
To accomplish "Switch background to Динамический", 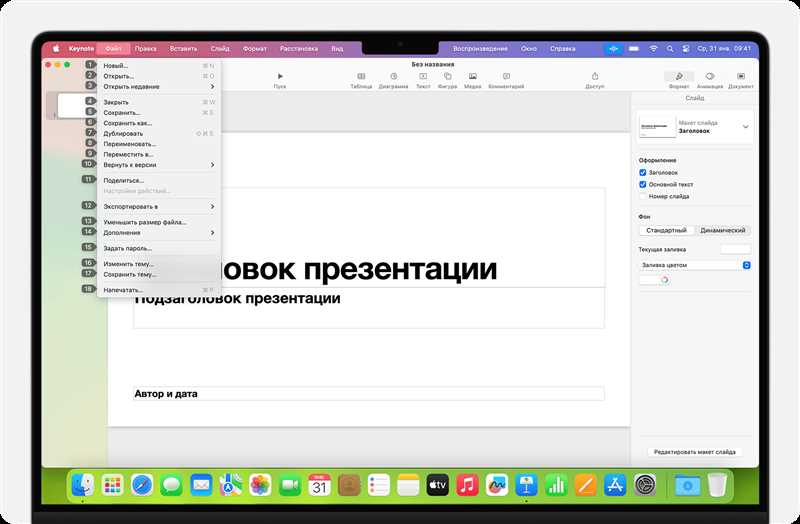I will (x=722, y=230).
